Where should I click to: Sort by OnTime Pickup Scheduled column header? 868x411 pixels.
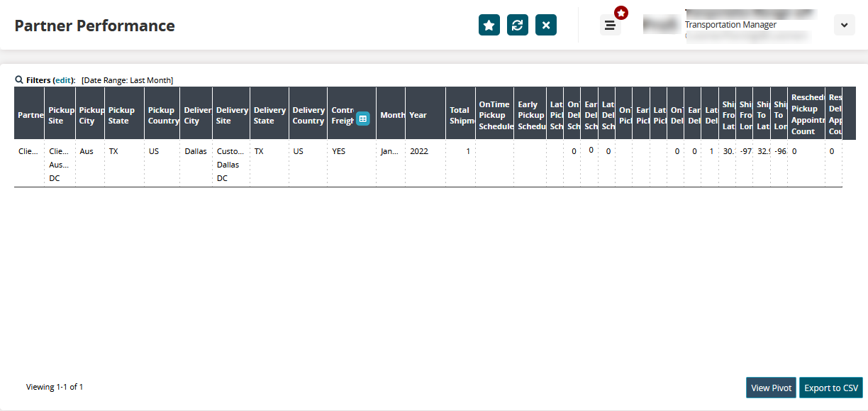click(x=494, y=114)
